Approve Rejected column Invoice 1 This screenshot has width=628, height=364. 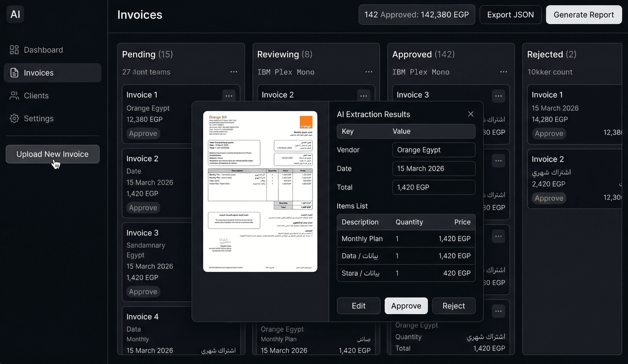(x=549, y=133)
